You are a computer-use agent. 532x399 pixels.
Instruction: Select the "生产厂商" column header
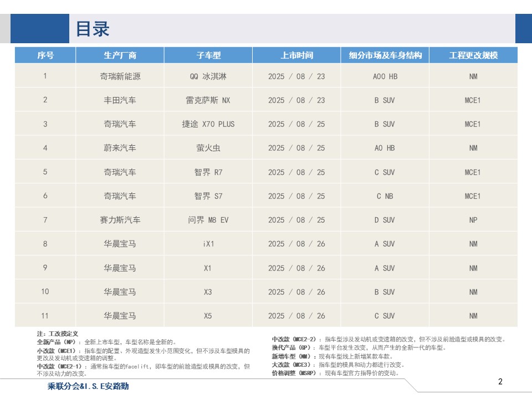120,55
